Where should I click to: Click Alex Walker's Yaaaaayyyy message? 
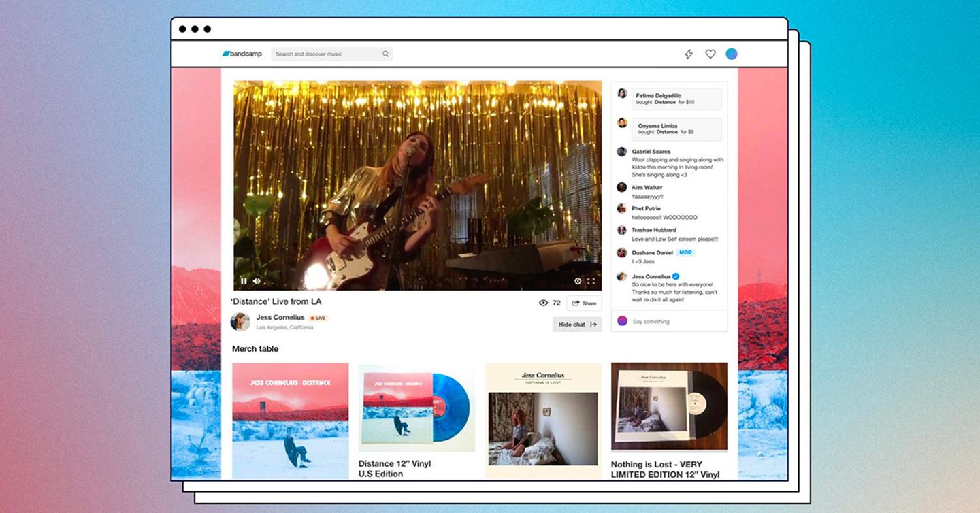pos(647,197)
